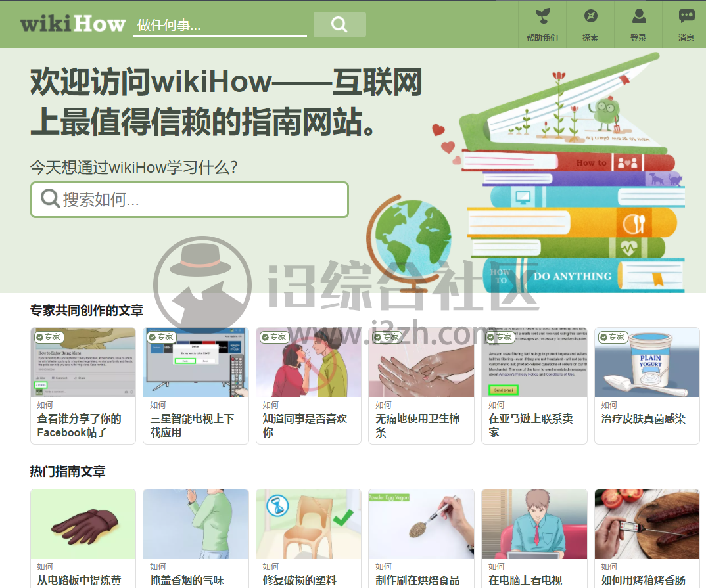The width and height of the screenshot is (706, 588).
Task: Click the header 做任何事 search field
Action: pos(220,25)
